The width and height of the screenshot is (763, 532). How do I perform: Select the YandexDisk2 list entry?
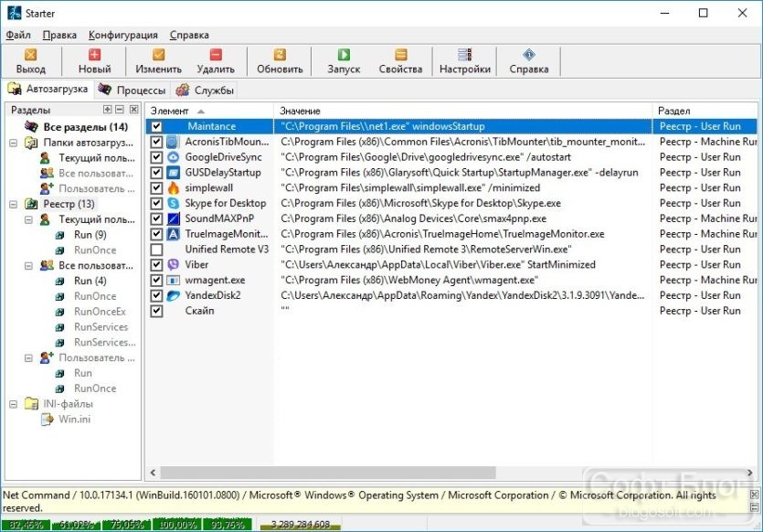tap(213, 295)
